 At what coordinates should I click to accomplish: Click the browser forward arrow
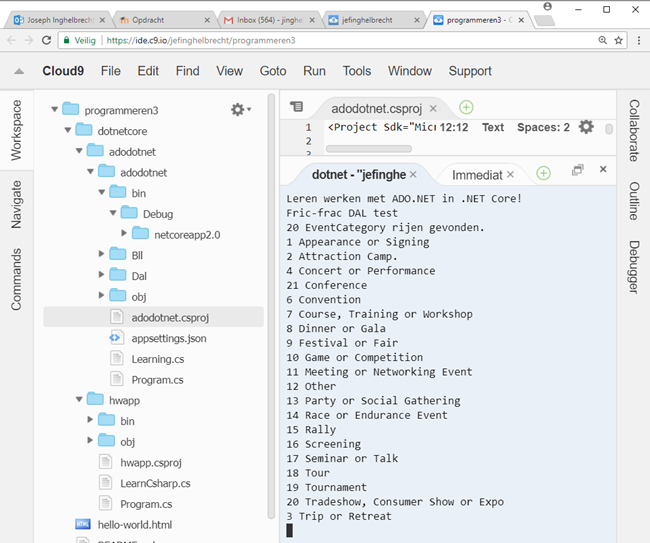point(29,40)
